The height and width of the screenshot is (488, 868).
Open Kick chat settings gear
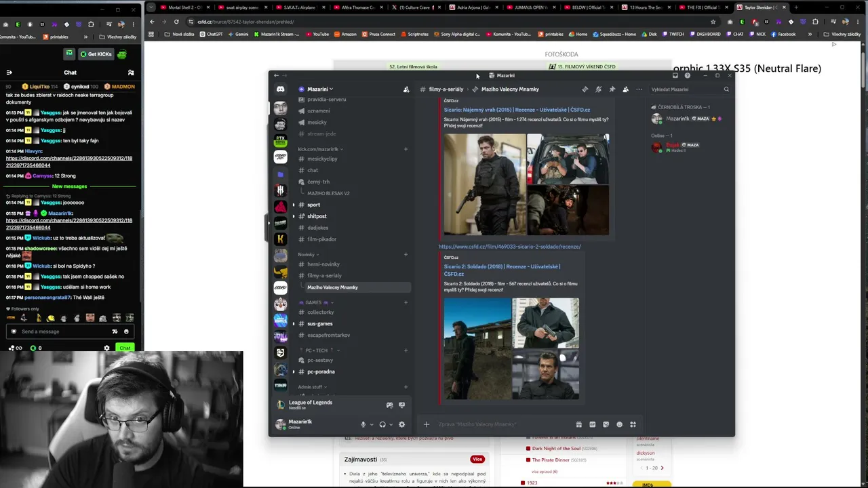106,348
